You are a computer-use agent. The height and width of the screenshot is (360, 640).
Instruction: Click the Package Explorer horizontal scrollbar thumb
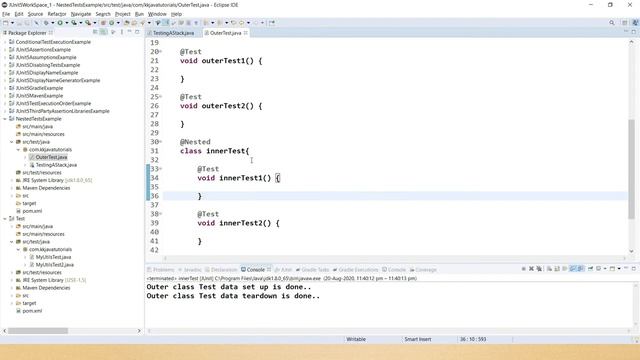(x=38, y=331)
